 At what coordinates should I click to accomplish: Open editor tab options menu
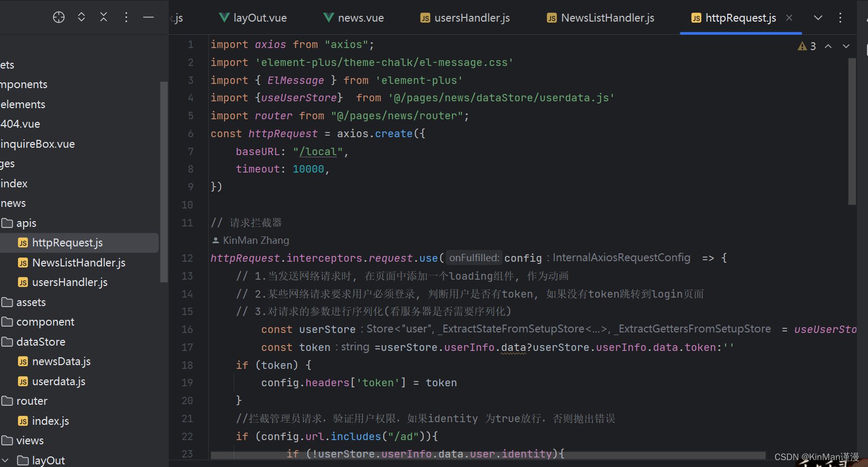point(840,18)
